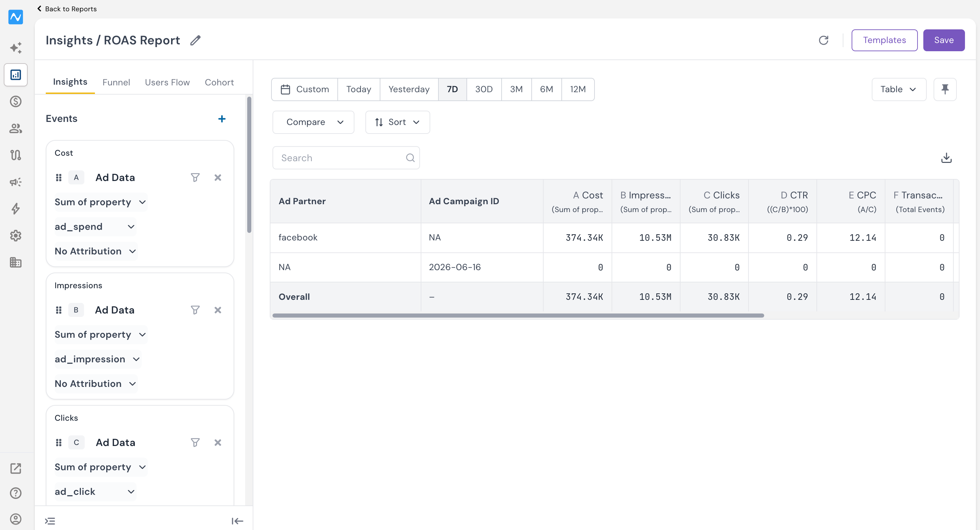
Task: Remove the Cost event A
Action: coord(218,178)
